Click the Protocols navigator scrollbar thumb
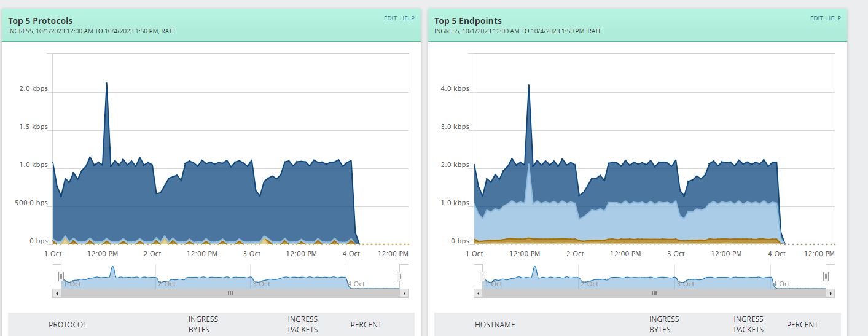The width and height of the screenshot is (868, 336). point(230,294)
